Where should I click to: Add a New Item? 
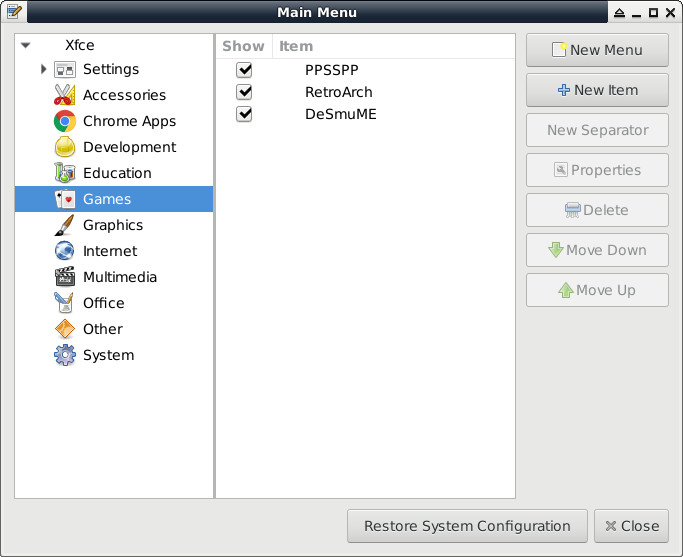(597, 90)
